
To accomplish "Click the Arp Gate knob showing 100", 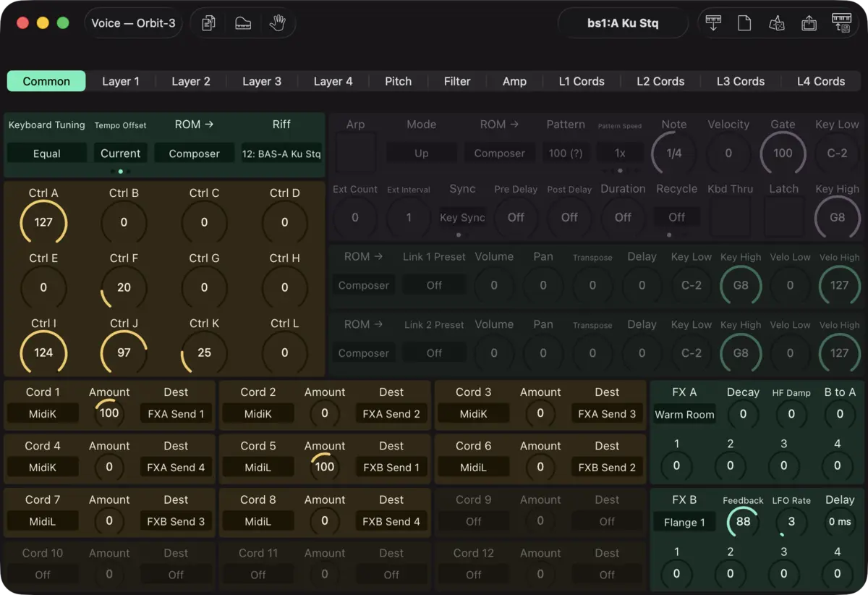I will [783, 153].
